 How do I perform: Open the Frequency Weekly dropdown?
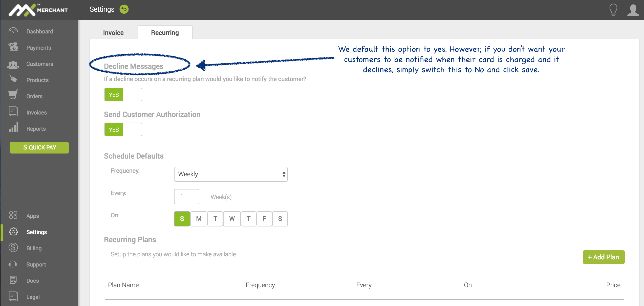[231, 174]
